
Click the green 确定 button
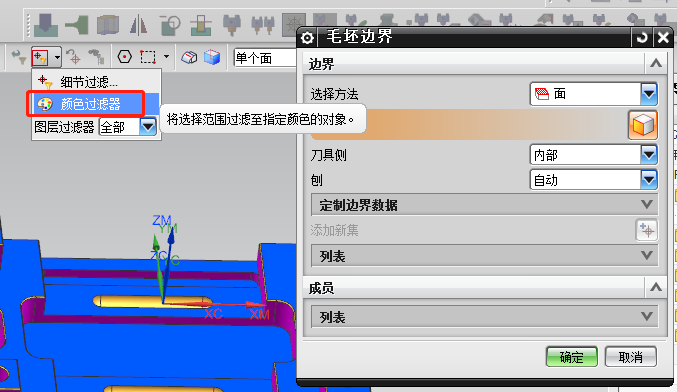pyautogui.click(x=571, y=357)
